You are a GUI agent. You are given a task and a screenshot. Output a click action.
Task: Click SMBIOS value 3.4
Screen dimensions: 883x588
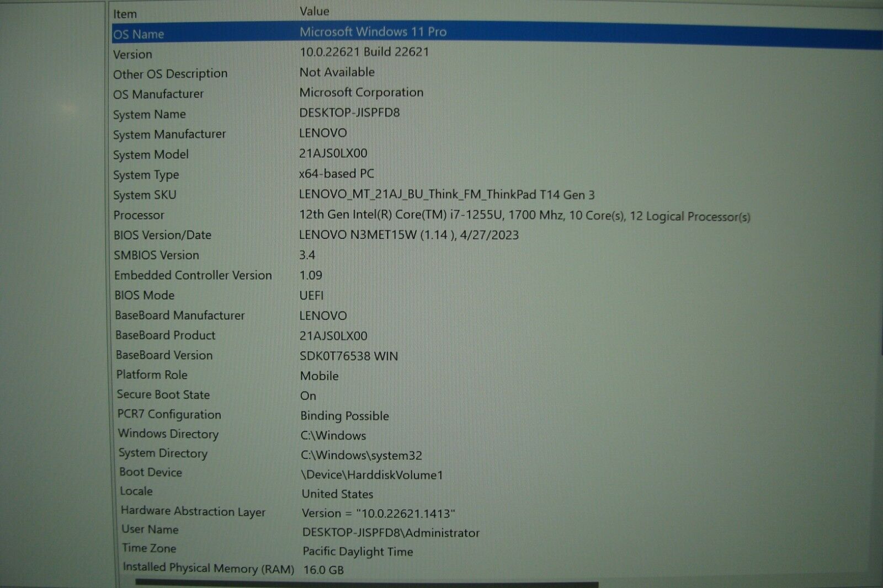tap(307, 255)
